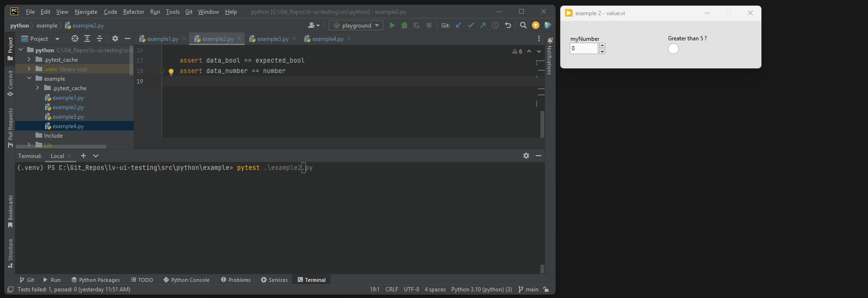Open the Tools menu
The width and height of the screenshot is (868, 298).
pos(173,12)
